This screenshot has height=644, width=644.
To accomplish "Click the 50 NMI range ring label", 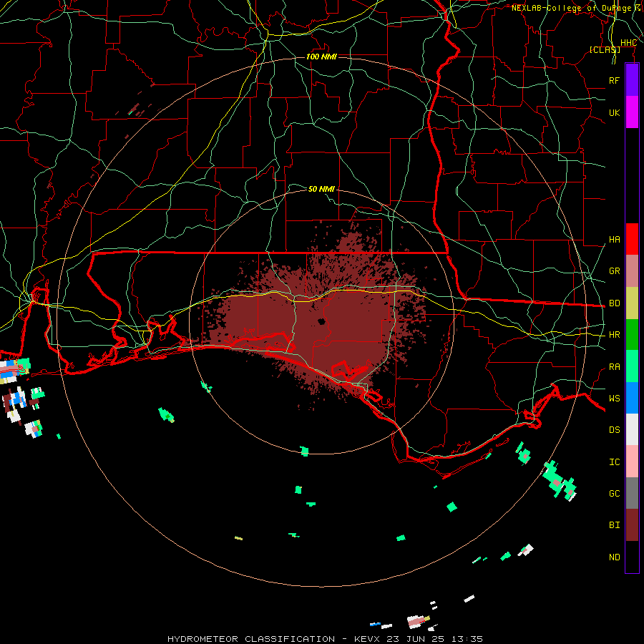I will point(321,189).
